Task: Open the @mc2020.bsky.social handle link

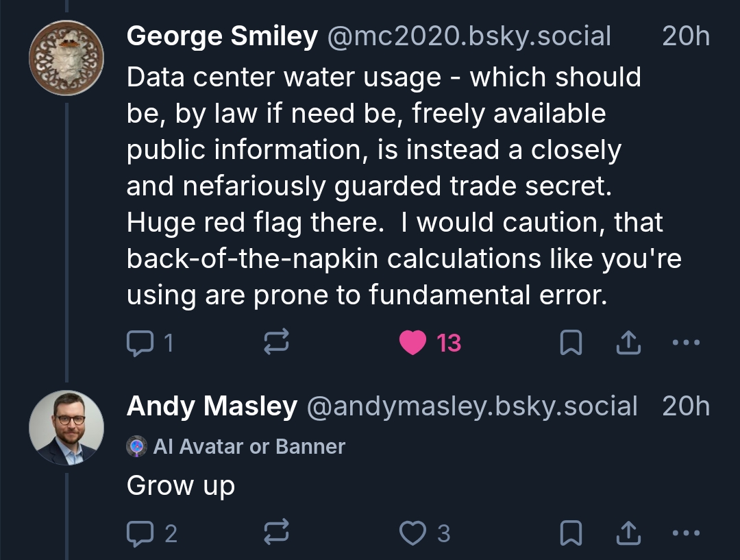Action: click(x=469, y=36)
